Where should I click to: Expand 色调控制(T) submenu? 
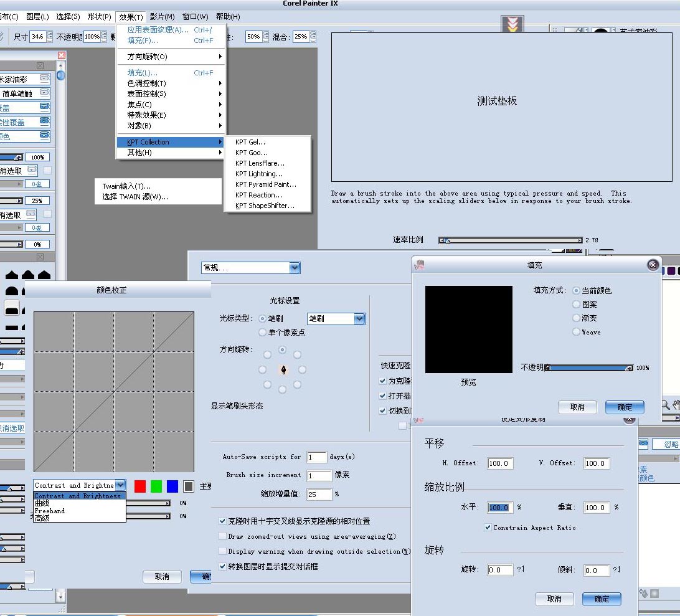click(x=171, y=83)
